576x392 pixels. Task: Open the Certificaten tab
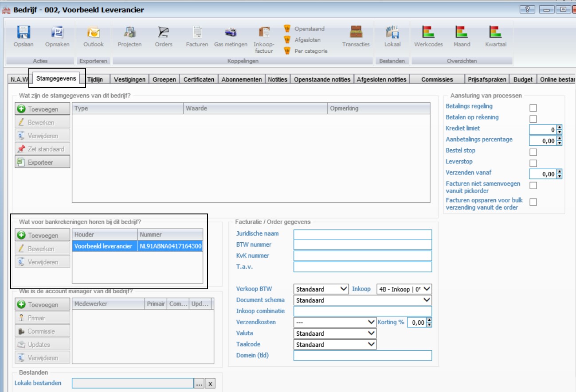coord(199,80)
